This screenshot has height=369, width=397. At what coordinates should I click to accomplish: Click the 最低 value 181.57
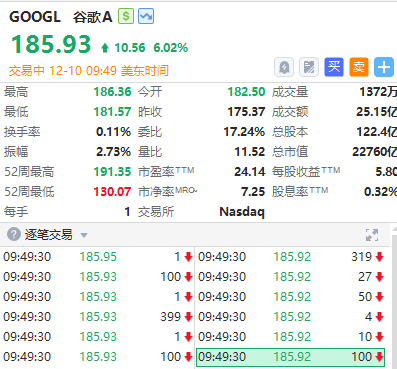(112, 112)
